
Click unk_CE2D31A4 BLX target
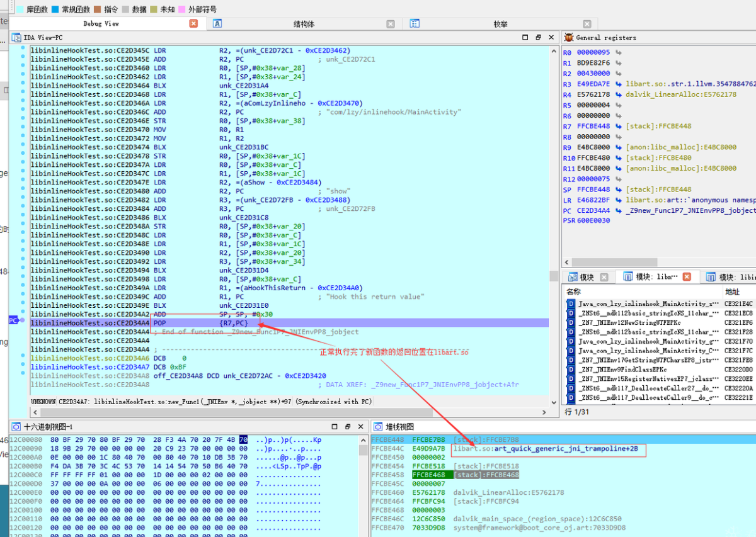pos(245,86)
